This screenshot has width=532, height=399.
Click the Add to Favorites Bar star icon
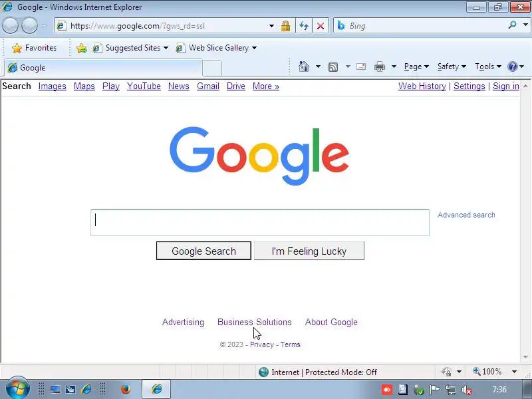[x=81, y=48]
